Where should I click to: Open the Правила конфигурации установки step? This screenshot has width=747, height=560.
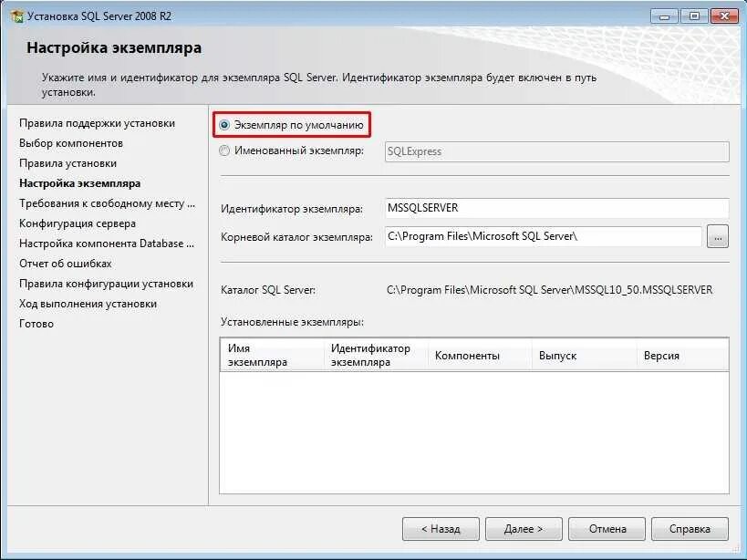point(106,284)
